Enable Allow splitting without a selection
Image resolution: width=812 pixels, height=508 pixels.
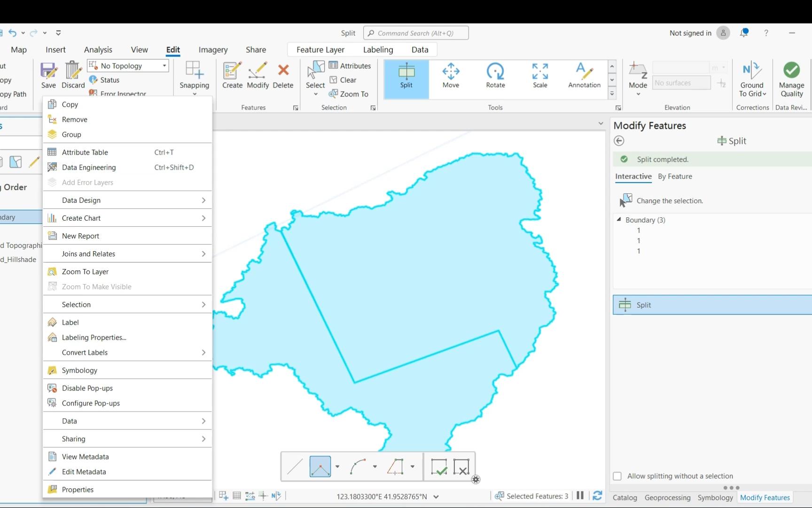(x=617, y=476)
